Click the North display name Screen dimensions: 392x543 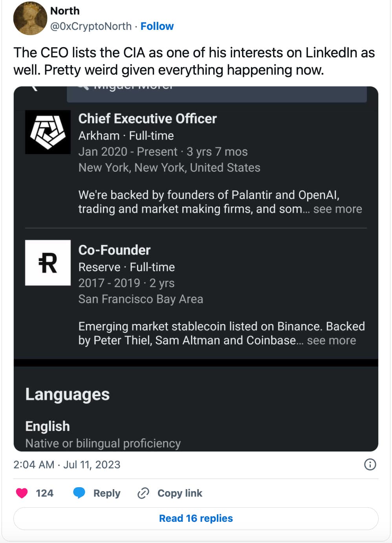point(65,11)
